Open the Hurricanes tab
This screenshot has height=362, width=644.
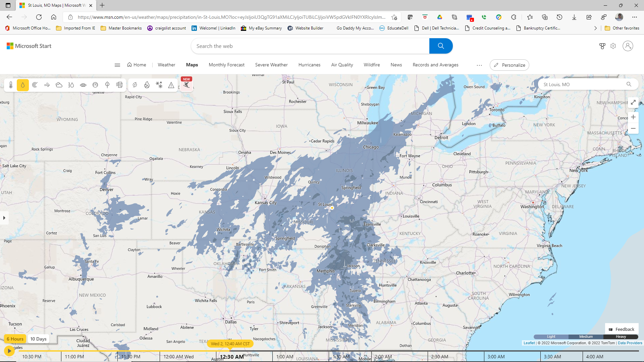[x=309, y=65]
